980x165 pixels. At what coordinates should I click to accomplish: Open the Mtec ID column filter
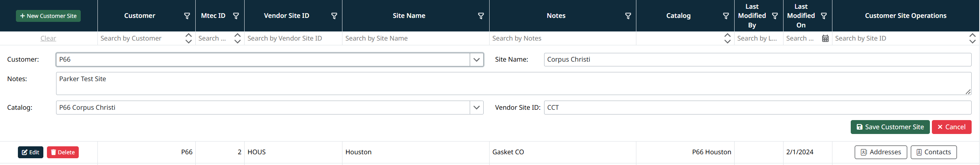click(236, 16)
